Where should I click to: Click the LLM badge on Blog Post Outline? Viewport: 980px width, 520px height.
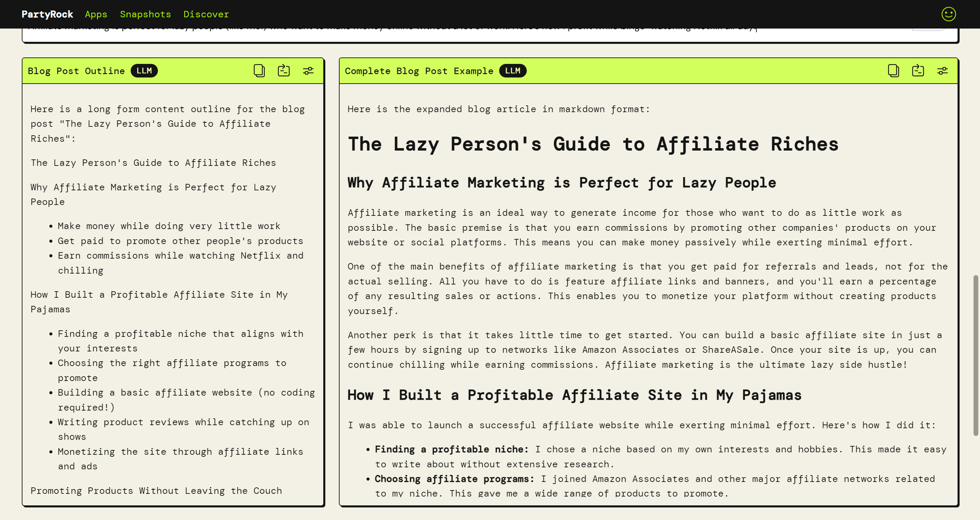[144, 71]
